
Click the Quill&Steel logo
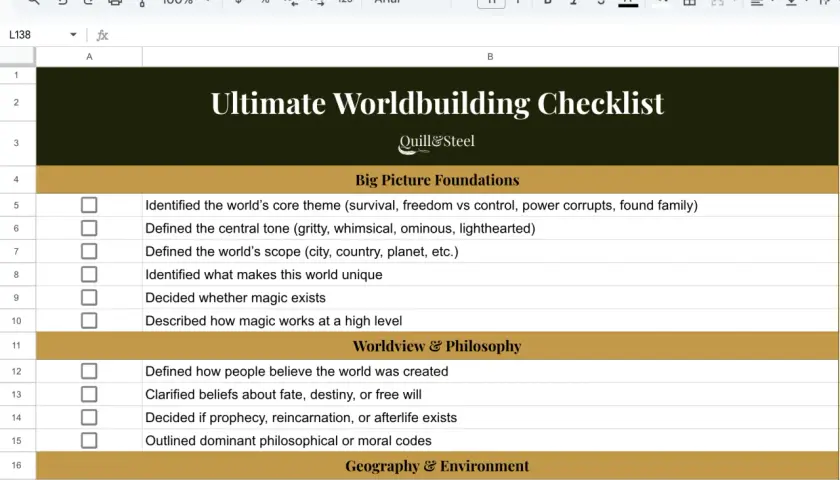(437, 143)
